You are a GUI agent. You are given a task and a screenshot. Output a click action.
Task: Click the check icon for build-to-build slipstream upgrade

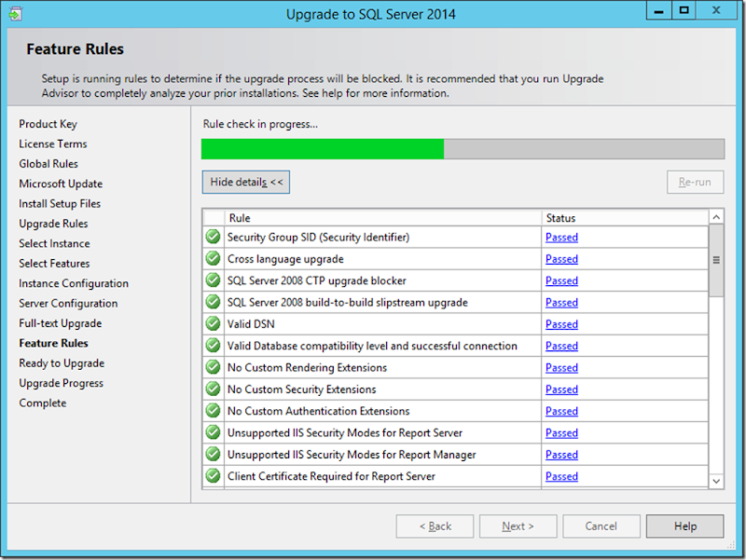click(214, 302)
